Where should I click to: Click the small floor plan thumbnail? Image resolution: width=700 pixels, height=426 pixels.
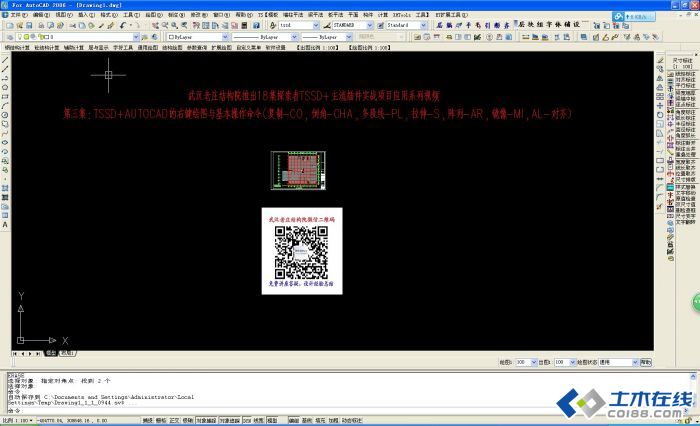point(298,170)
